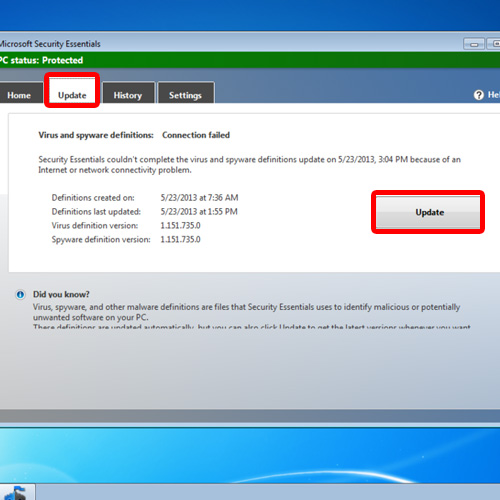
Task: Click the '5/23/2013 at 1:55 PM' value
Action: point(199,212)
